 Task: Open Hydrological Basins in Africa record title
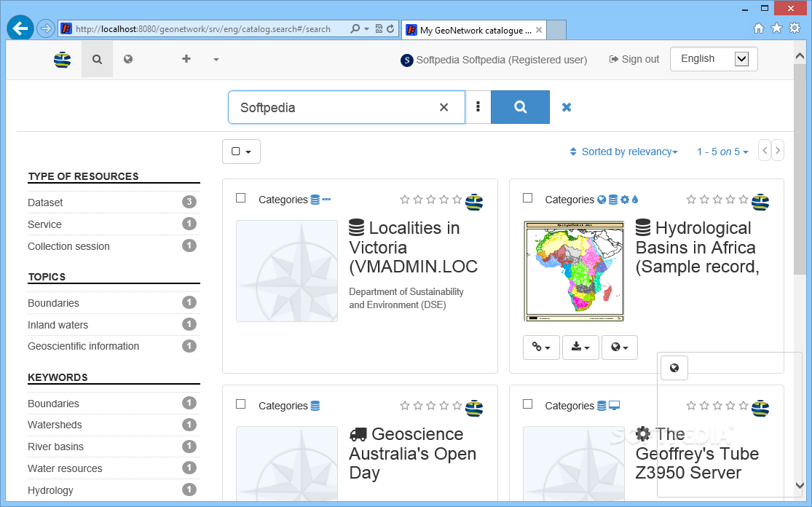tap(697, 247)
